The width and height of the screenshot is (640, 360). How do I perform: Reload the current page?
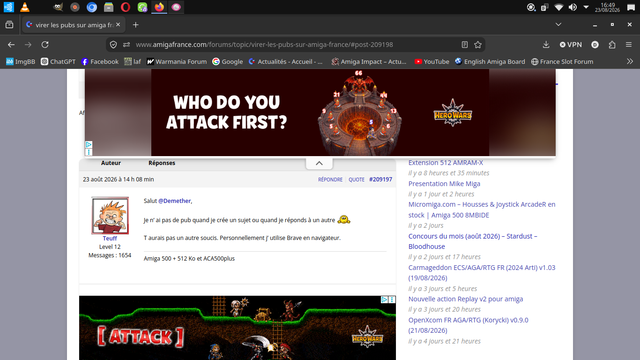(x=45, y=44)
